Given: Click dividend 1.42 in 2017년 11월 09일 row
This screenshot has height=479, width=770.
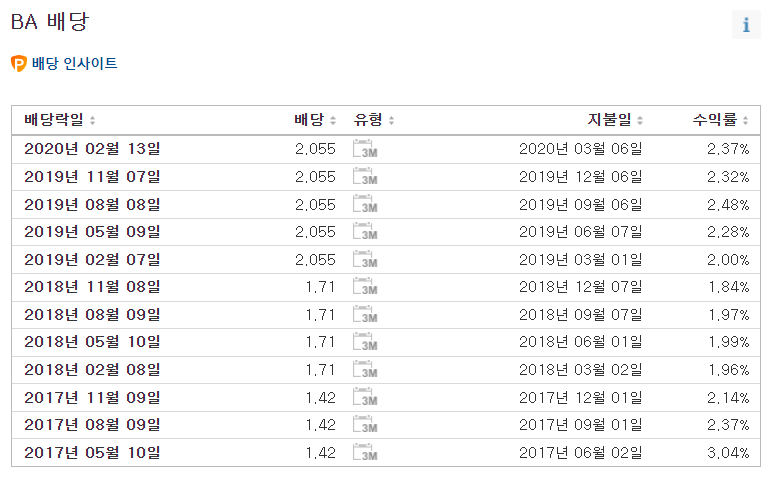Looking at the screenshot, I should [x=321, y=397].
